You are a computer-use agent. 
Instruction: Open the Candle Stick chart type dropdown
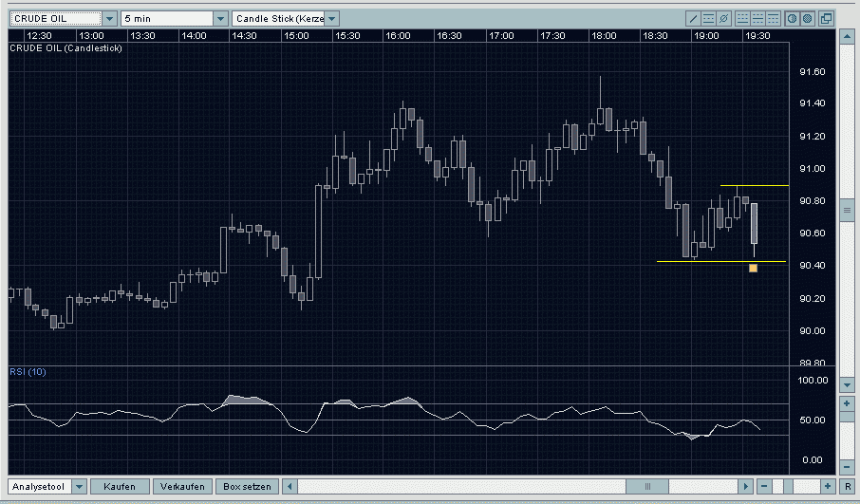point(332,19)
